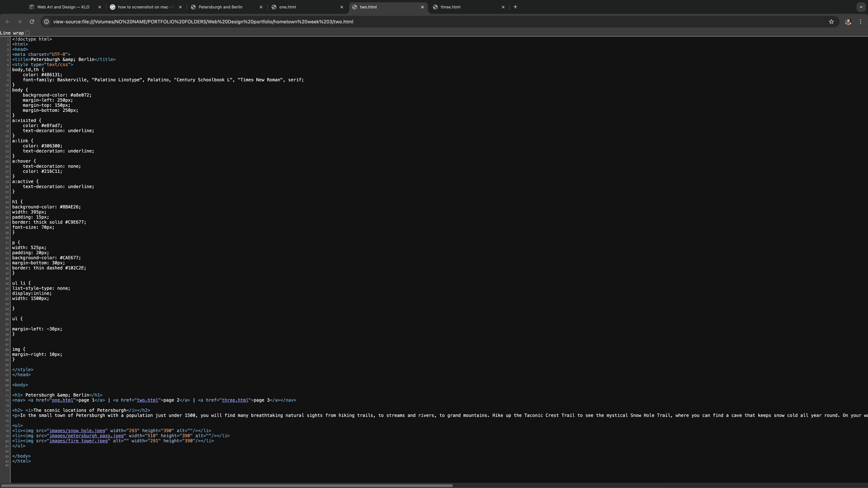Click the images/snow_hole.jpeg link

[77, 430]
